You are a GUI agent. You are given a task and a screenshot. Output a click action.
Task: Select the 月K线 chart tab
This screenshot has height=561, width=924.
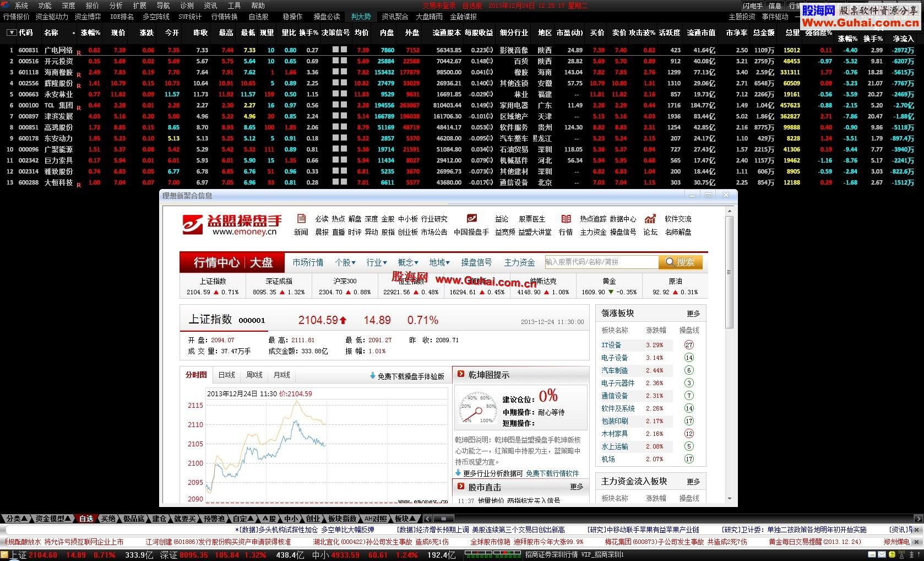coord(281,375)
